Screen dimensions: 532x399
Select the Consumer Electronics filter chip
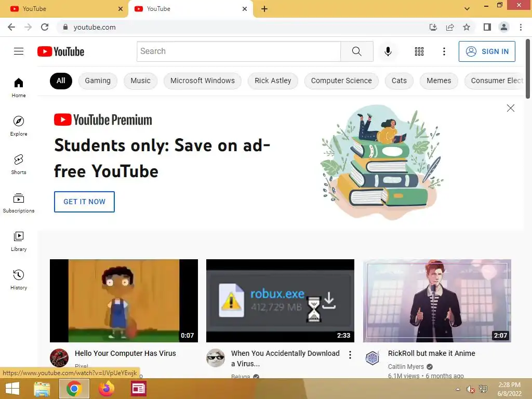click(495, 81)
